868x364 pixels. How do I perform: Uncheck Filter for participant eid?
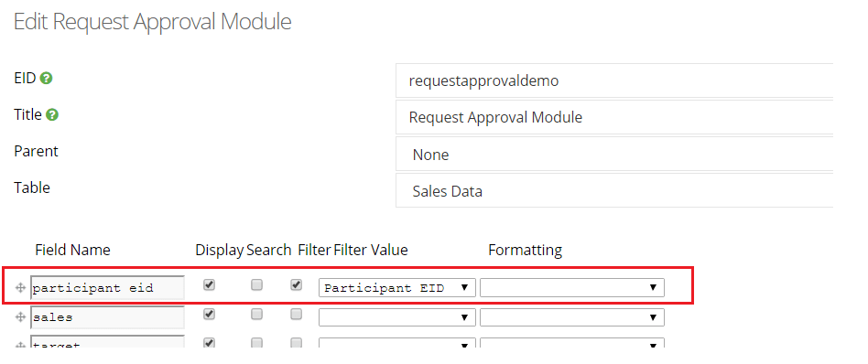297,285
